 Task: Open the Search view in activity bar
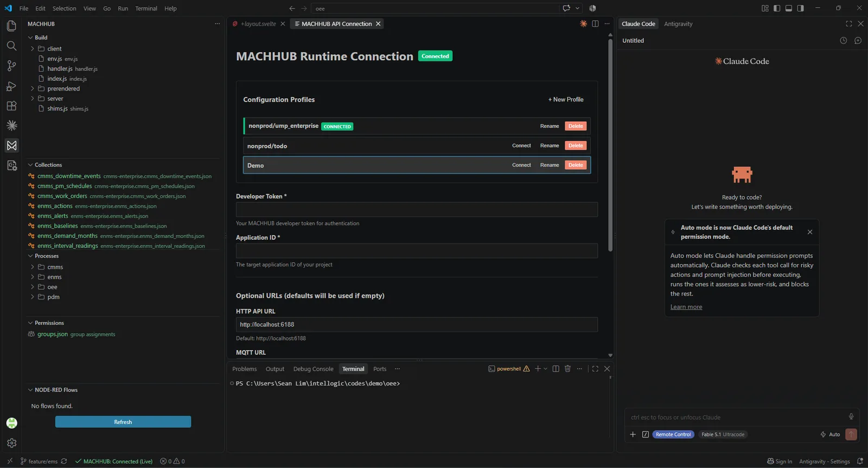pyautogui.click(x=11, y=46)
